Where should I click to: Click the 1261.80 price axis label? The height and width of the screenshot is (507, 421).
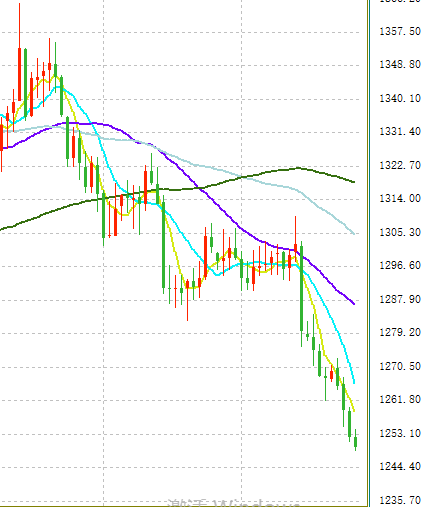(400, 399)
